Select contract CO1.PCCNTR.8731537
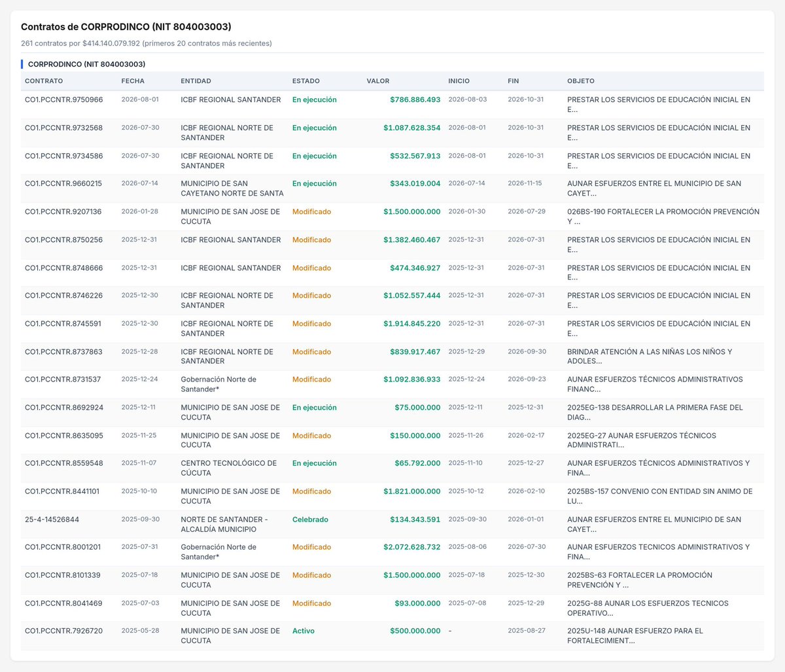The image size is (785, 672). tap(63, 379)
